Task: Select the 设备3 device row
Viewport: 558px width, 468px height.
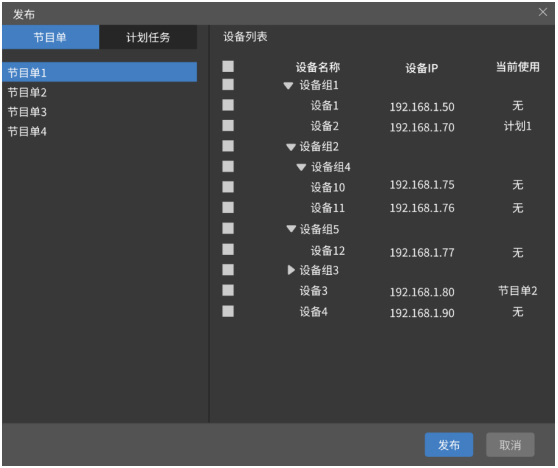Action: 381,291
